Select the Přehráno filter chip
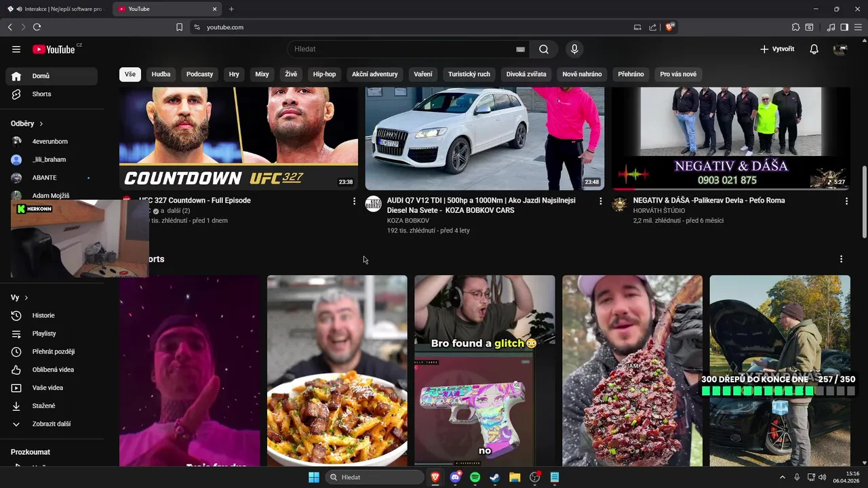The width and height of the screenshot is (868, 488). pos(631,74)
